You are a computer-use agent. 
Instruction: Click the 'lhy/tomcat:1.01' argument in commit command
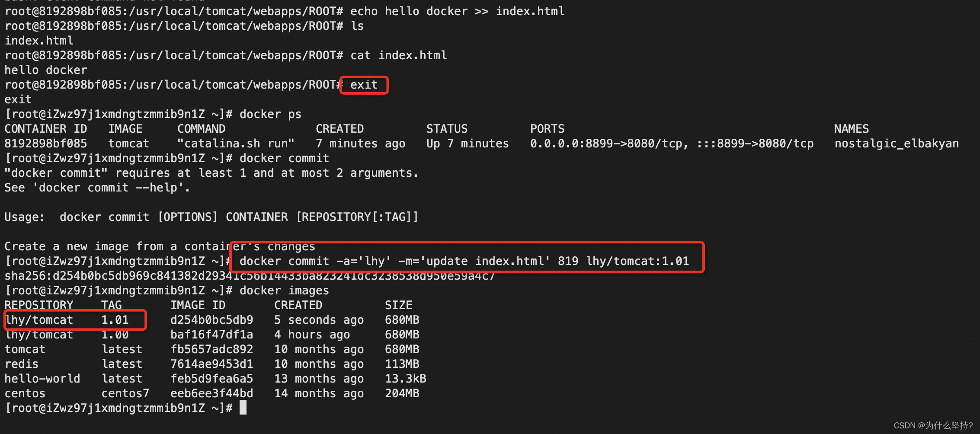coord(637,261)
